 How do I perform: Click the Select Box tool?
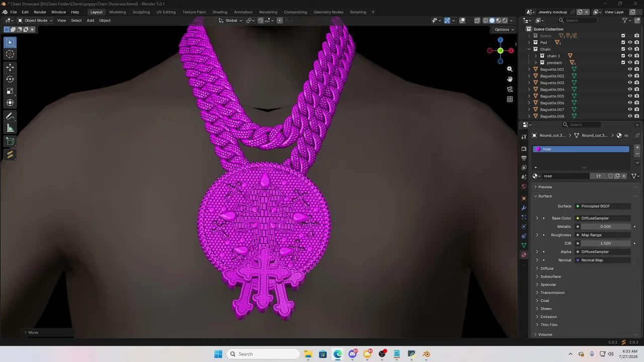coord(10,42)
